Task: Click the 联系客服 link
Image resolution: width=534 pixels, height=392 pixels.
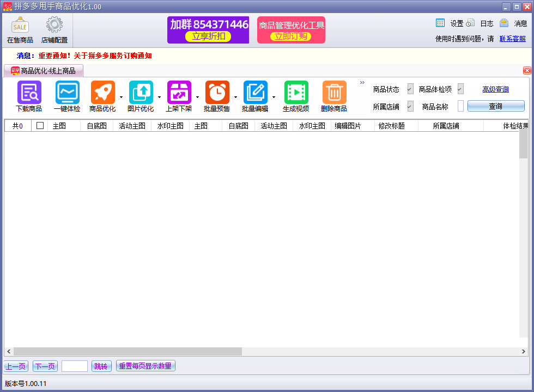Action: coord(513,39)
